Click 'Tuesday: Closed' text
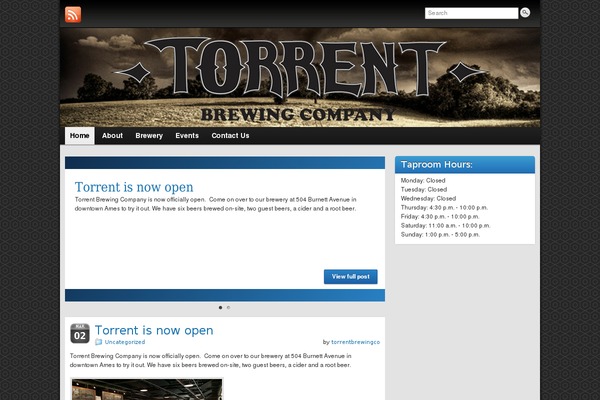This screenshot has width=600, height=400. coord(424,189)
